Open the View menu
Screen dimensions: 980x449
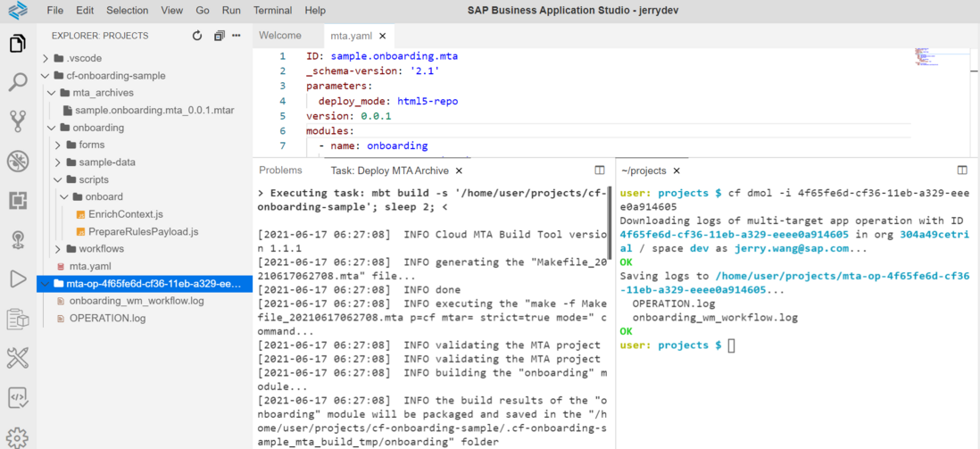pos(172,10)
